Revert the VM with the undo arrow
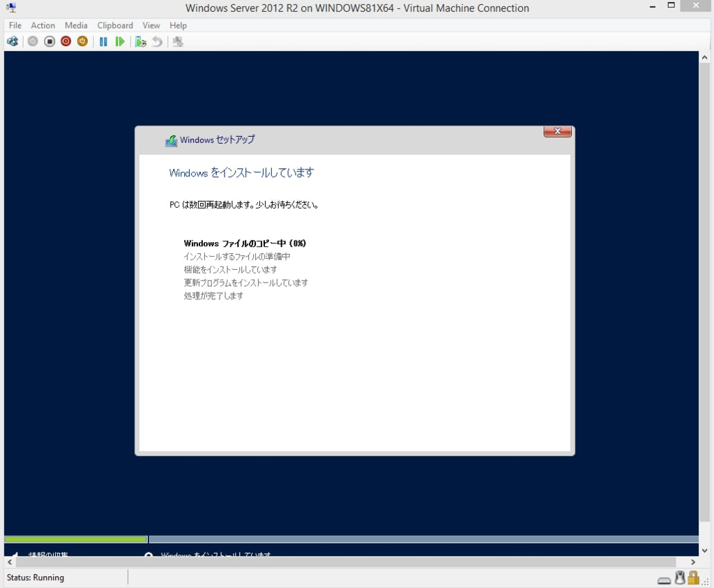Viewport: 714px width, 588px height. (x=157, y=41)
